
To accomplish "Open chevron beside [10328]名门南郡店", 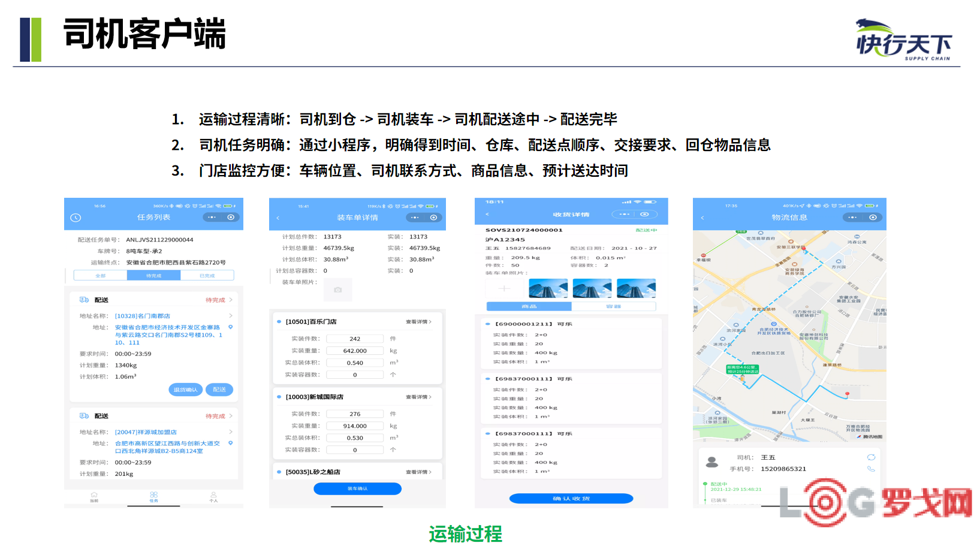I will pos(231,316).
